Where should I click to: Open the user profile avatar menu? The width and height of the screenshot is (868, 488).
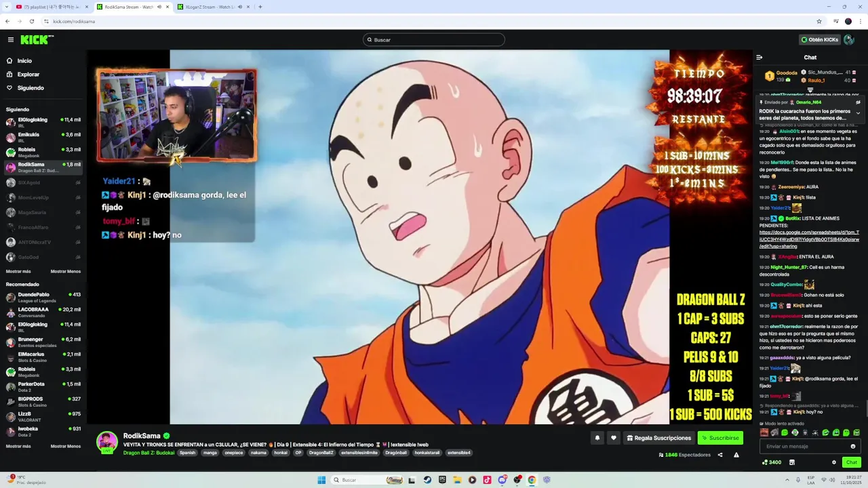tap(849, 40)
